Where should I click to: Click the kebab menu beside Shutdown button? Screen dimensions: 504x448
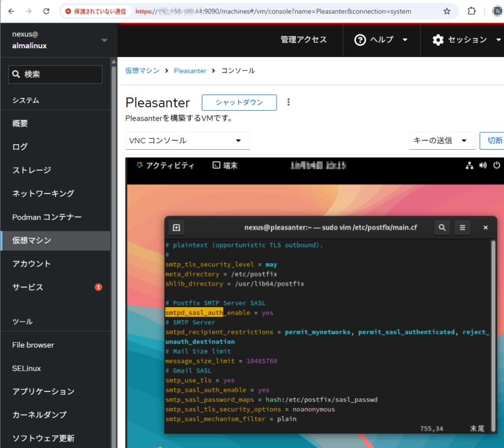tap(288, 102)
